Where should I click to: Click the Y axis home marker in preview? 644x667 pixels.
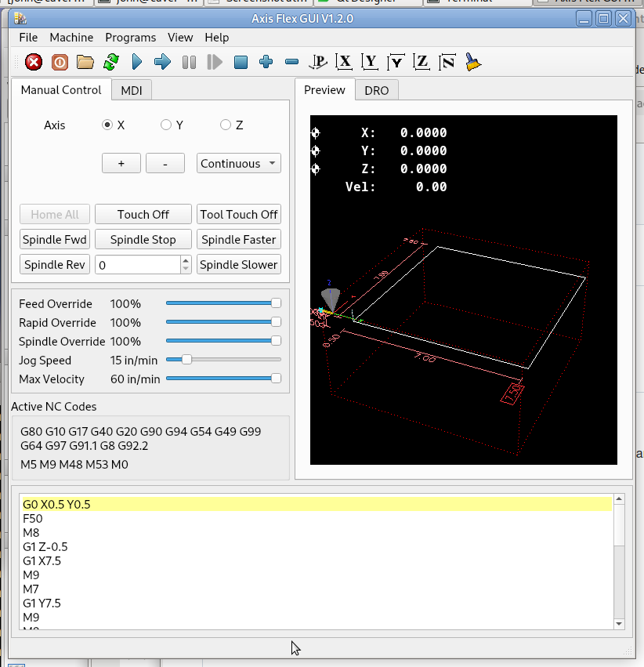pos(316,151)
